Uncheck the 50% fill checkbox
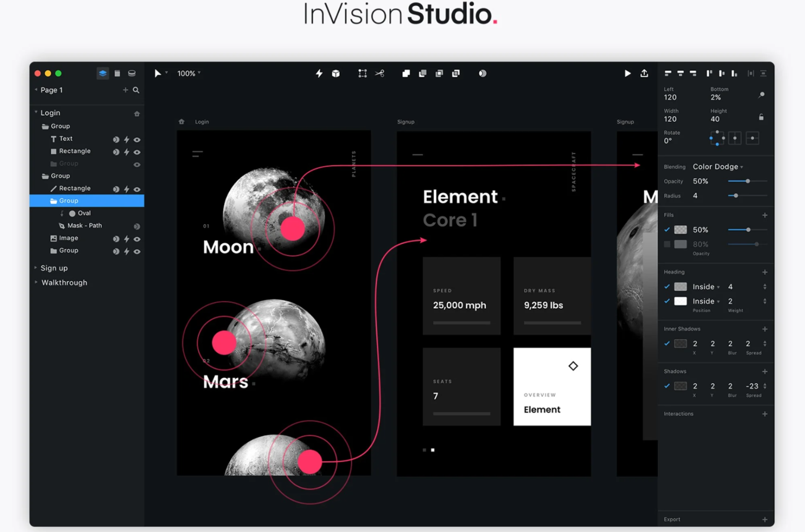The width and height of the screenshot is (805, 532). click(667, 230)
